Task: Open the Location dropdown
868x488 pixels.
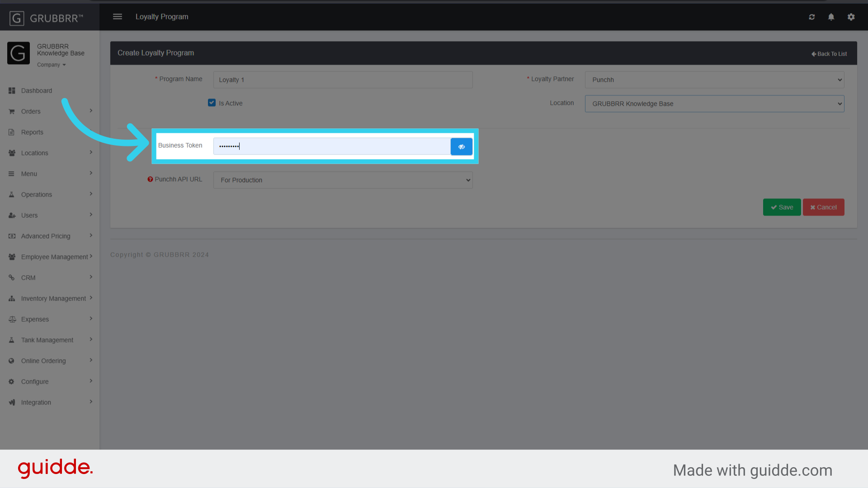Action: point(714,104)
